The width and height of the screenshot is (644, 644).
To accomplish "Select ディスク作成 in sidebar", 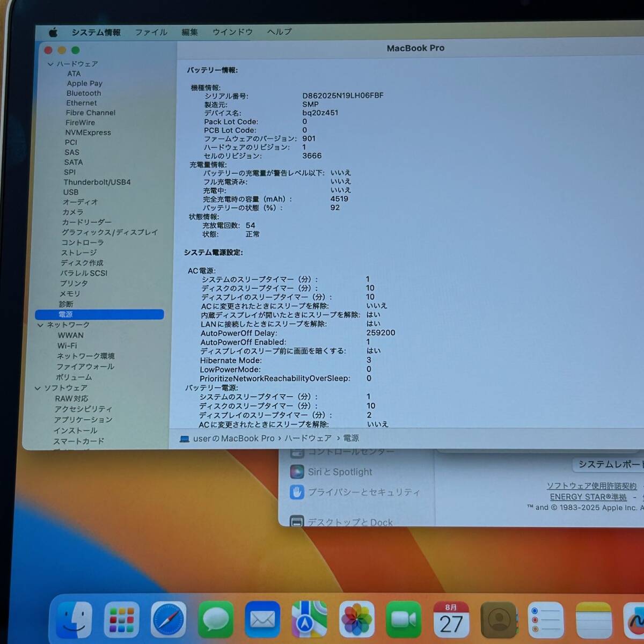I will (82, 263).
